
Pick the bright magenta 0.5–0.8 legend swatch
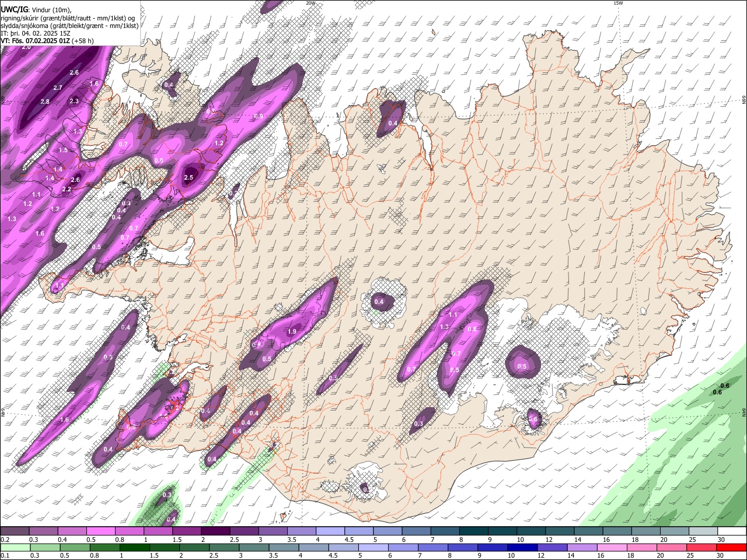[x=101, y=531]
